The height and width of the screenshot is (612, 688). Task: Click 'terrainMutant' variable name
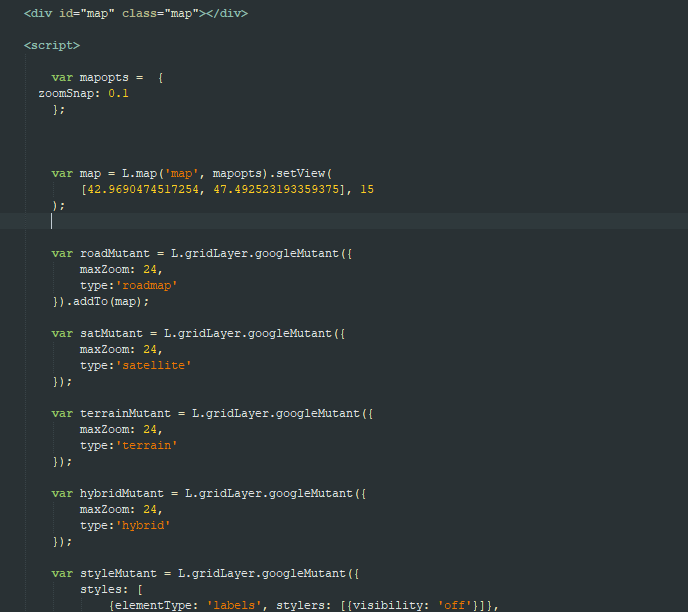[125, 414]
